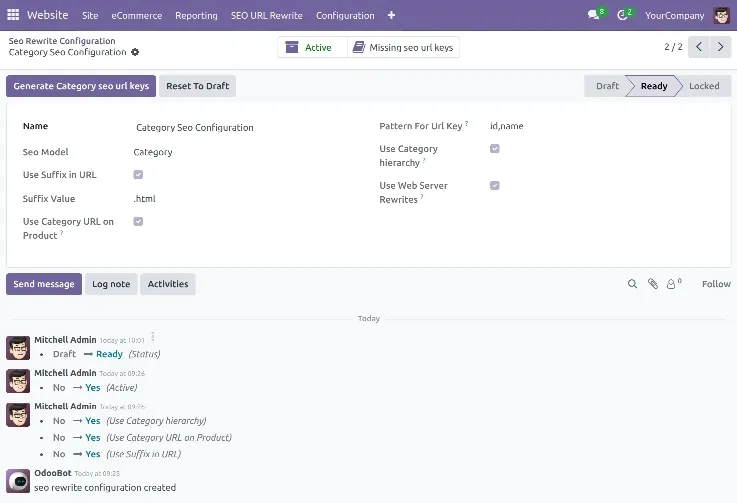Toggle Use Category URL on Product checkbox
This screenshot has width=737, height=503.
click(138, 221)
